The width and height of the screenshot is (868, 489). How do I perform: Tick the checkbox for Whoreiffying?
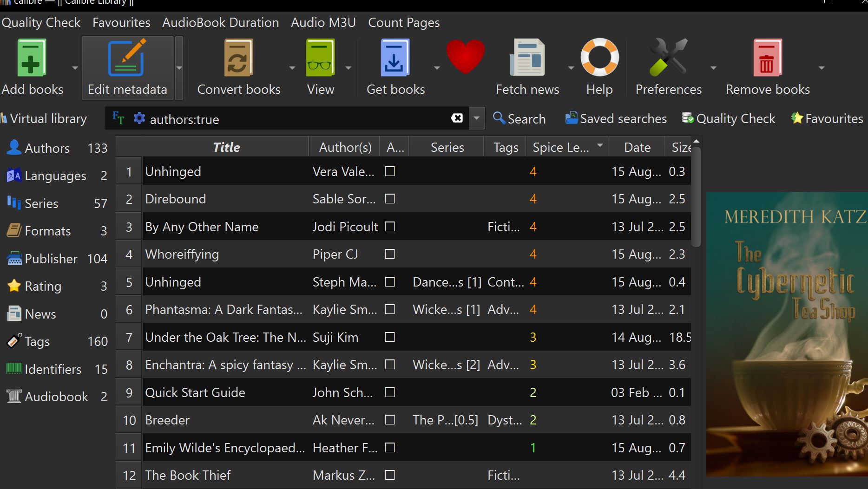click(x=390, y=254)
